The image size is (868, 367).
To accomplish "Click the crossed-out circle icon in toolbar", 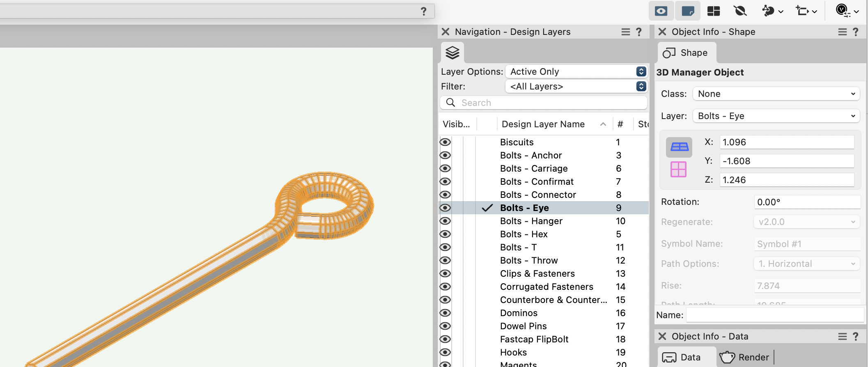I will [x=740, y=11].
